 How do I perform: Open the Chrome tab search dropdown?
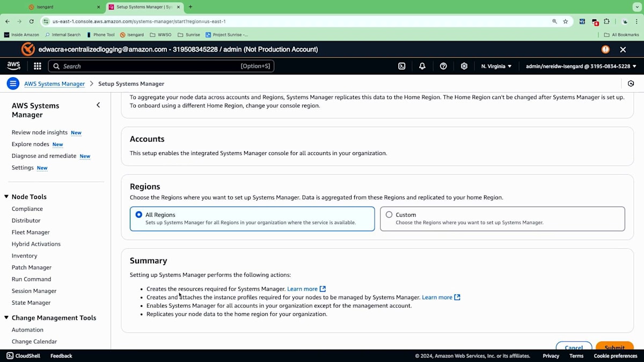point(637,7)
